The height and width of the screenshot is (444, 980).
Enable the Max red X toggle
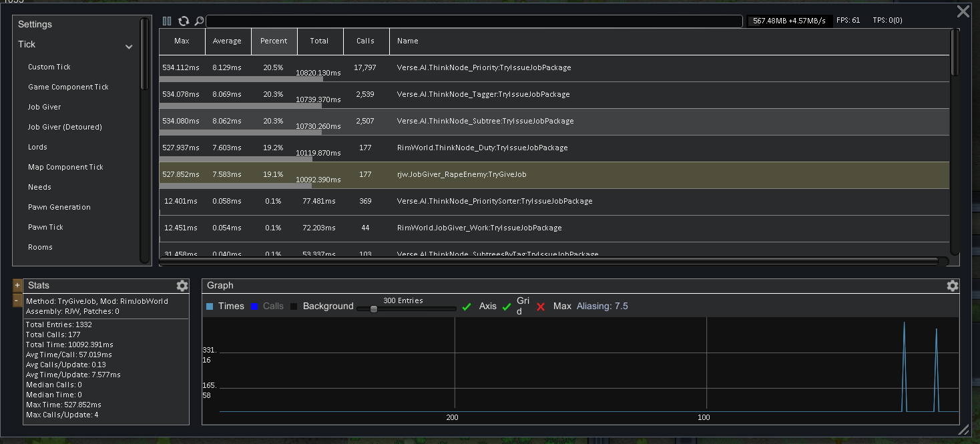(x=541, y=306)
